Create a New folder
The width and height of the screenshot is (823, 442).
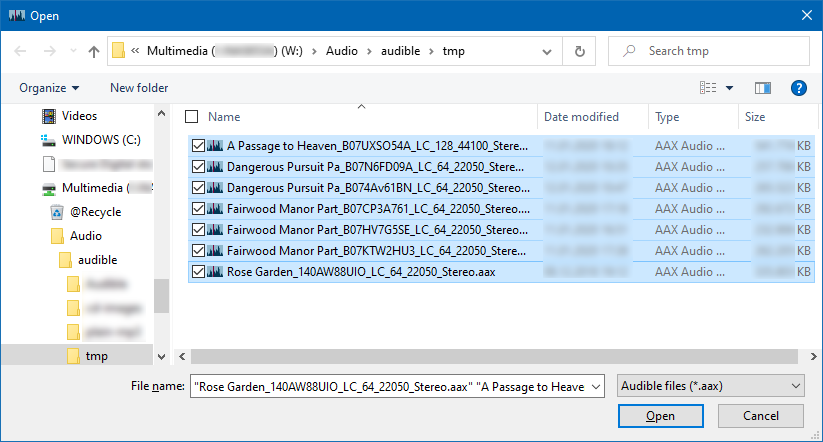(139, 88)
